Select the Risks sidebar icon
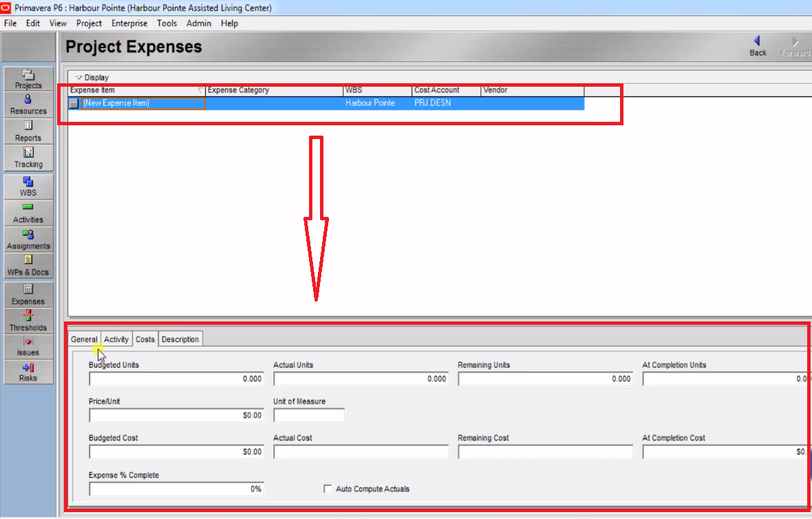Screen dimensions: 812x519 click(x=28, y=372)
